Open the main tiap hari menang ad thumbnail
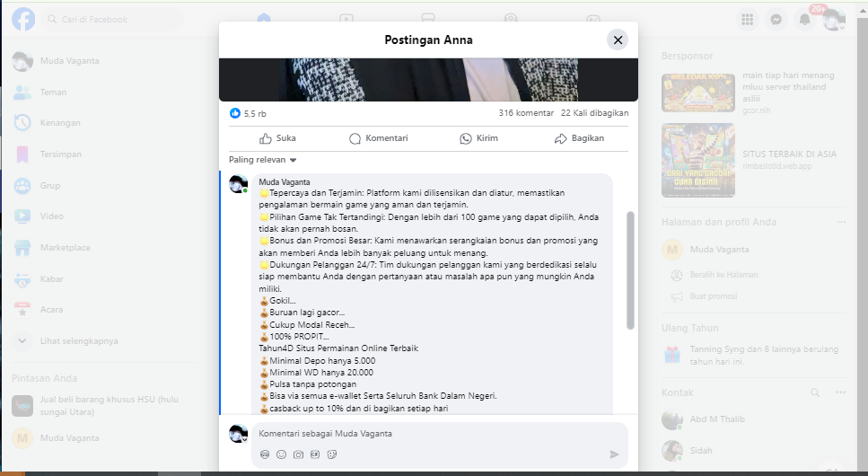Viewport: 868px width, 476px height. pos(698,93)
